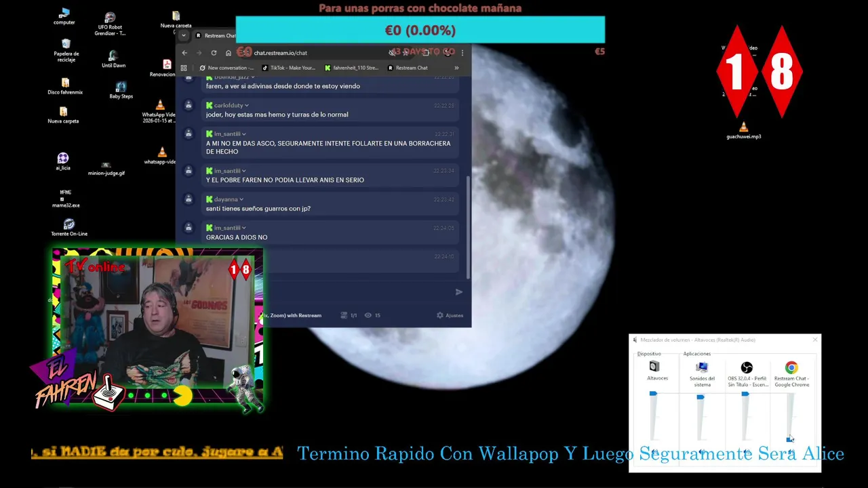Mute Altavoces device in mixer
868x488 pixels.
(654, 452)
